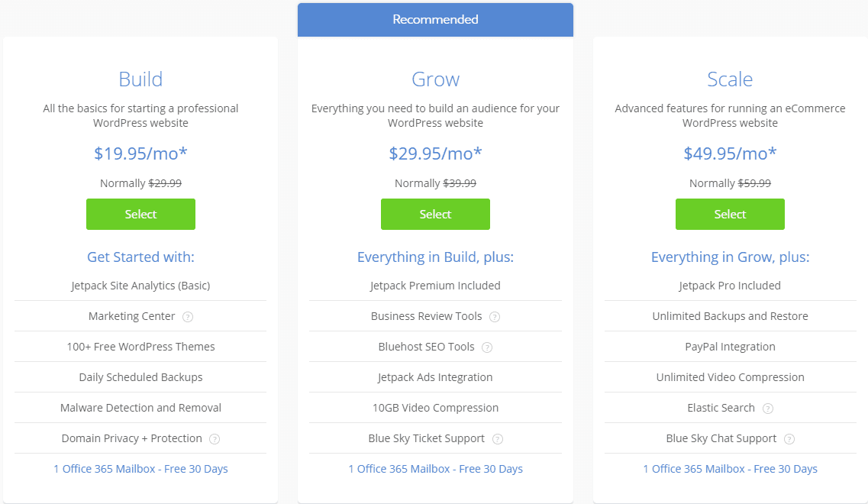Click Blue Sky Chat Support text
868x504 pixels.
721,438
